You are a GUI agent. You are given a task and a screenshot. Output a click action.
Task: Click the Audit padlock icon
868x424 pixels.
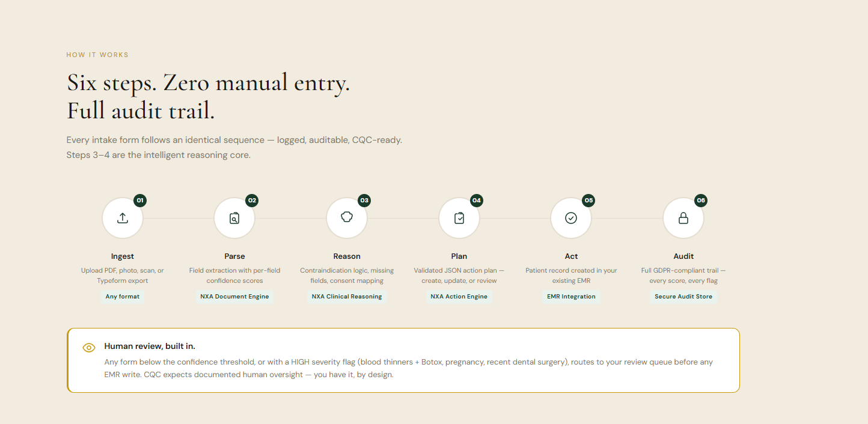(x=683, y=218)
